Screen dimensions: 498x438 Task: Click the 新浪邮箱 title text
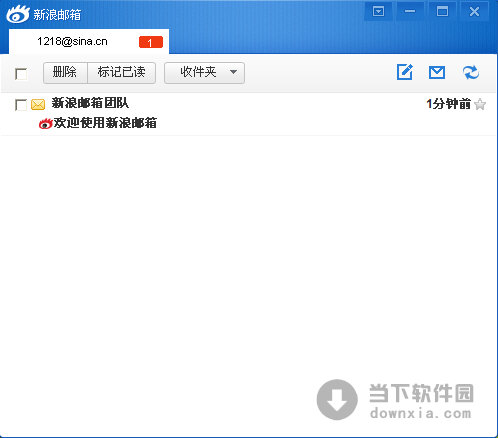(57, 15)
